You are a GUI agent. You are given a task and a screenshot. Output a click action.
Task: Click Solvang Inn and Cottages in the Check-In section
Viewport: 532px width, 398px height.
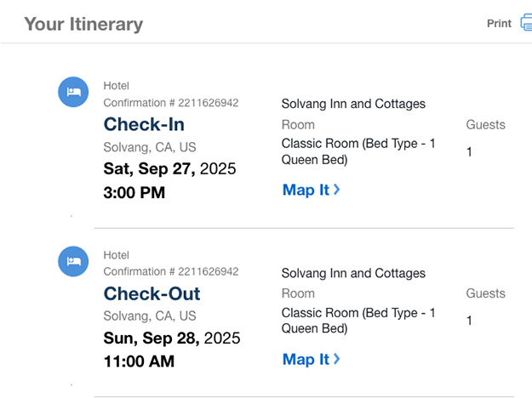(x=353, y=104)
